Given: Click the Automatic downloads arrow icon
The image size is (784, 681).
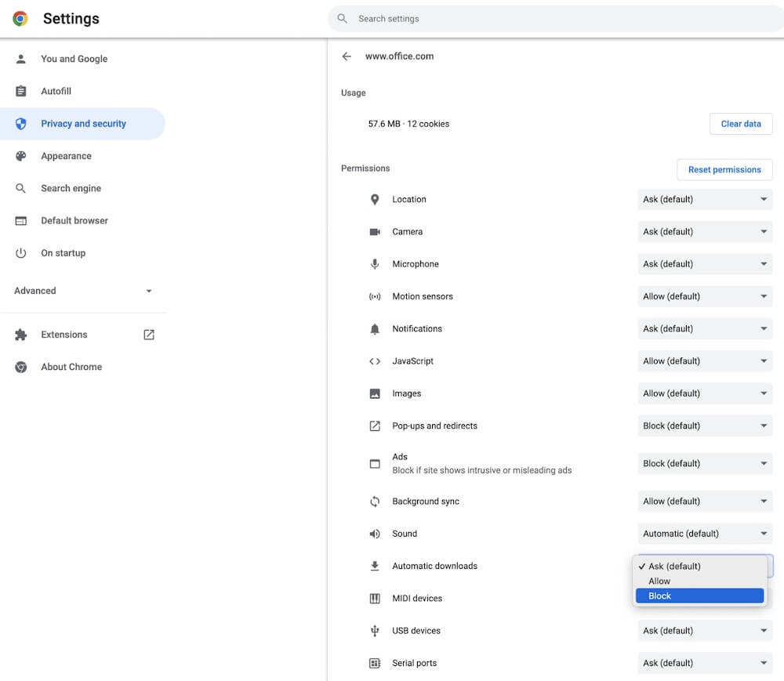Looking at the screenshot, I should [x=375, y=566].
